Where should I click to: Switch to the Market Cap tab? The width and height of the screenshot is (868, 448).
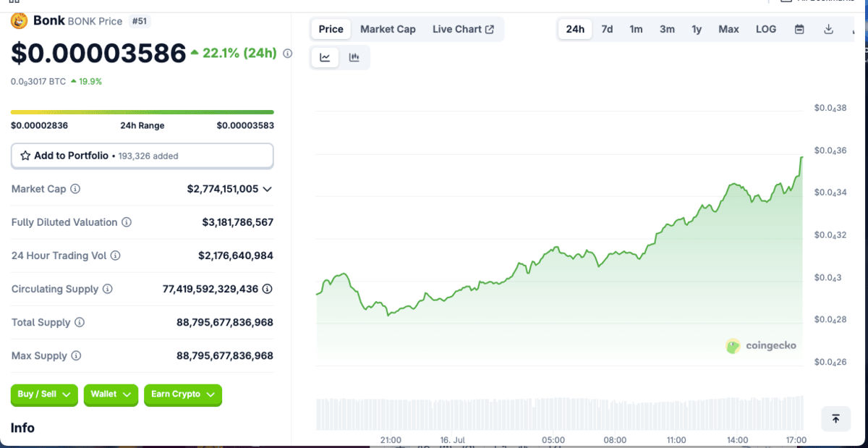pyautogui.click(x=388, y=30)
